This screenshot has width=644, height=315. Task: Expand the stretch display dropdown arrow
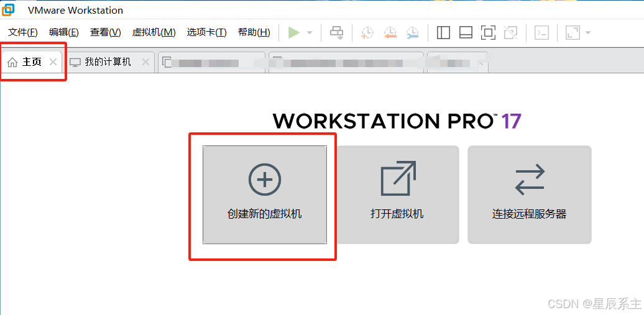click(x=587, y=32)
